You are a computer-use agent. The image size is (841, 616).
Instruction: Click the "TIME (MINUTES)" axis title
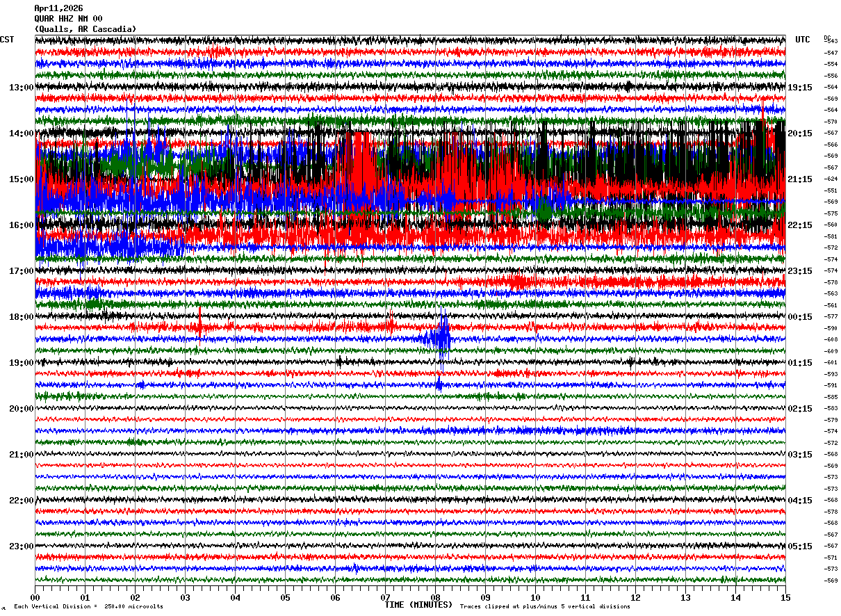418,605
